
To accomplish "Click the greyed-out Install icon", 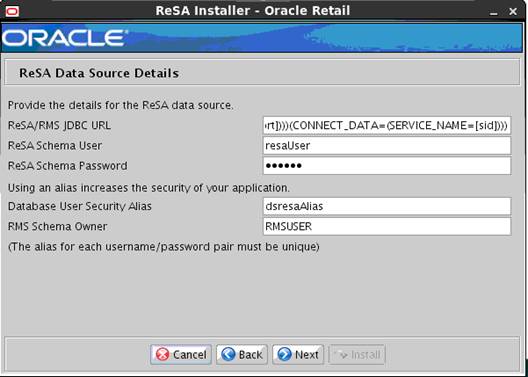I will [x=342, y=354].
